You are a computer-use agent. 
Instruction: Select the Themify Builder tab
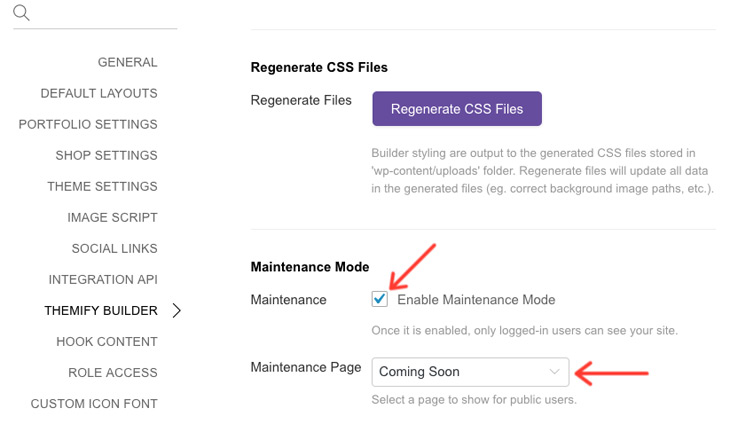[x=101, y=310]
